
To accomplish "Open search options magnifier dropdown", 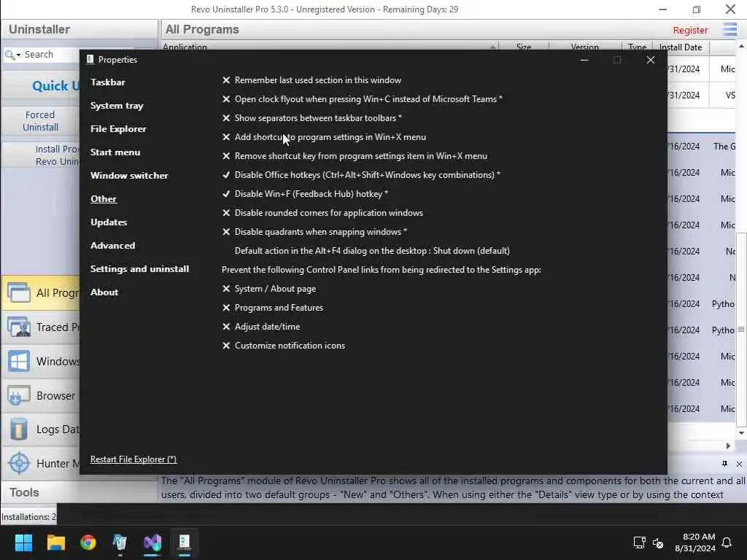I will [12, 55].
